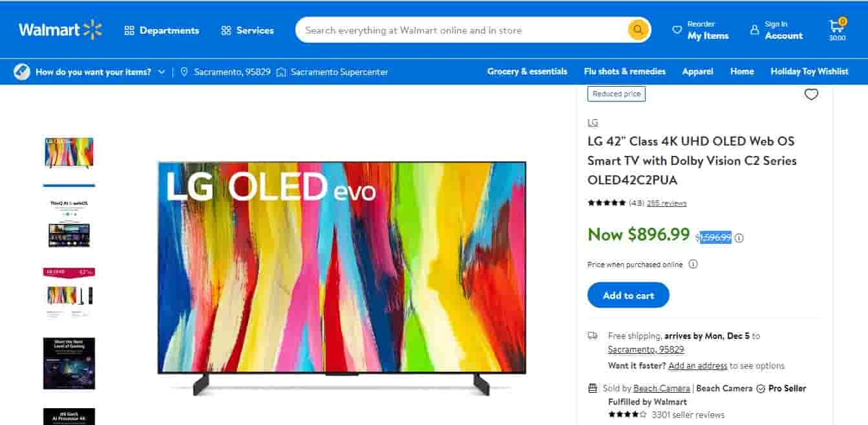Open the Departments menu

162,30
